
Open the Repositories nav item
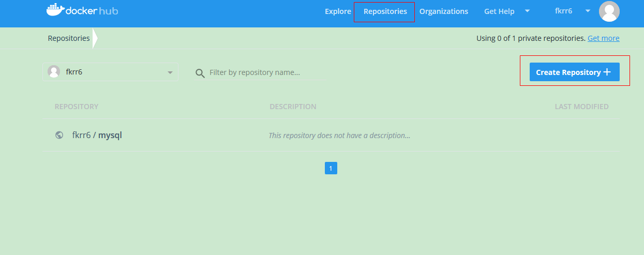pos(385,11)
